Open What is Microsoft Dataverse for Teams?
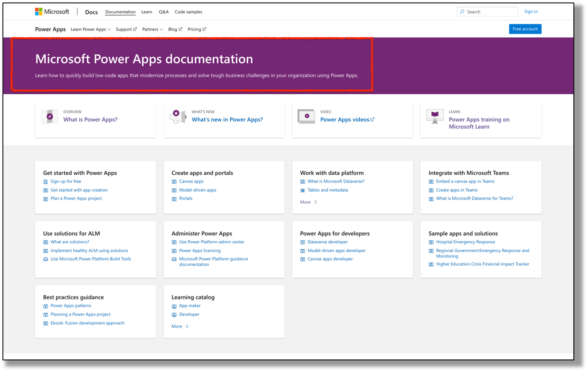Viewport: 588px width, 372px height. [x=475, y=199]
